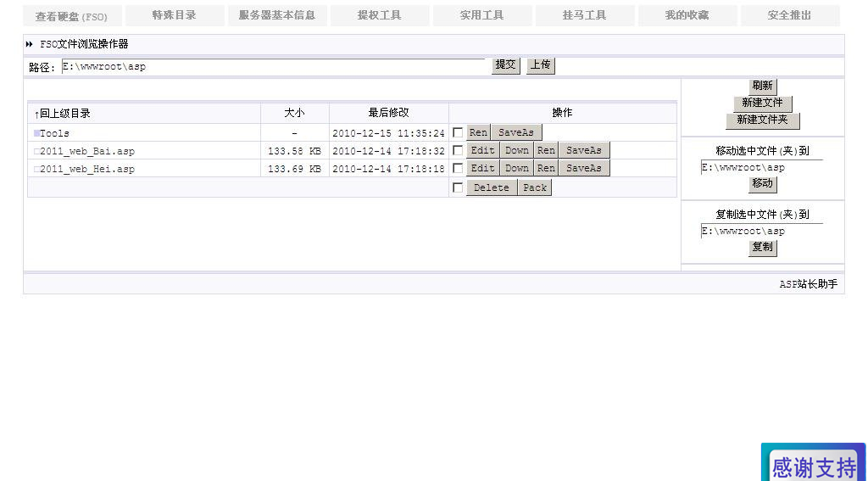The image size is (868, 481).
Task: Click the 提交 button next to path
Action: tap(506, 65)
